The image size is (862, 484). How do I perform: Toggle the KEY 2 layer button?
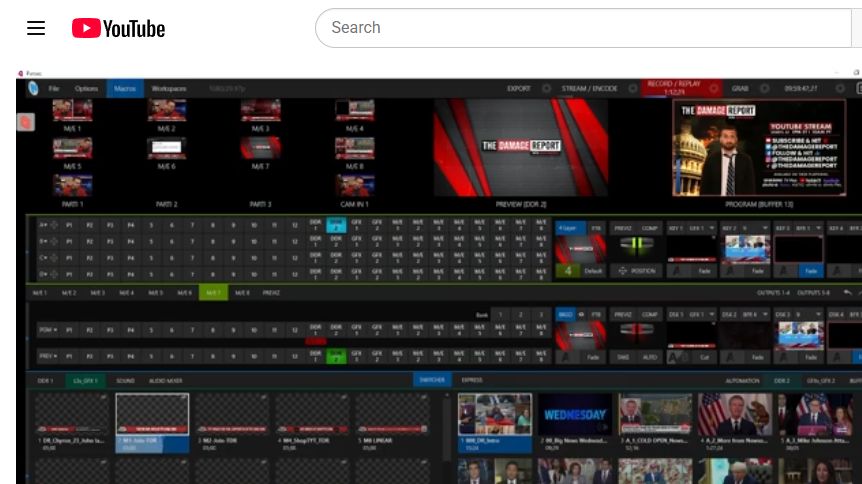click(x=729, y=228)
